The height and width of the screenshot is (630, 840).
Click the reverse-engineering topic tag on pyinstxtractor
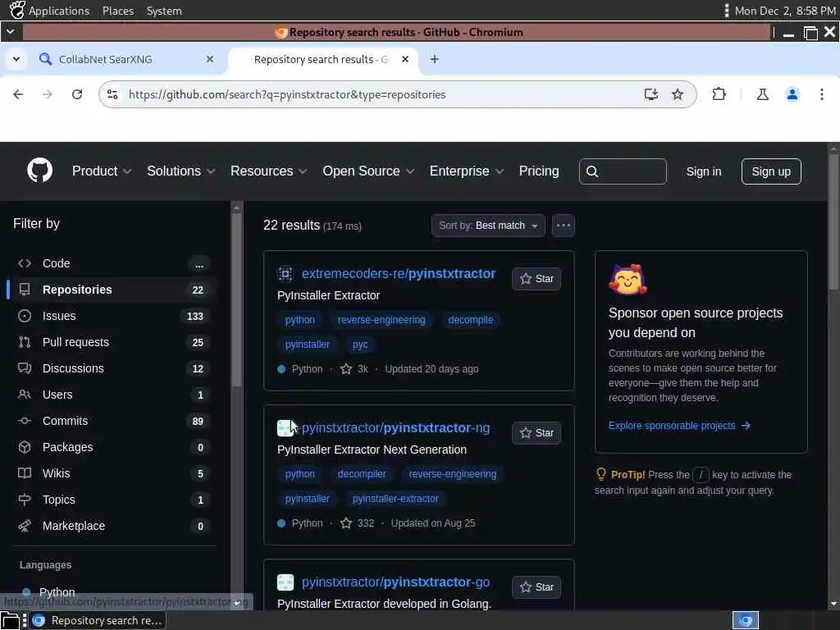click(x=381, y=321)
